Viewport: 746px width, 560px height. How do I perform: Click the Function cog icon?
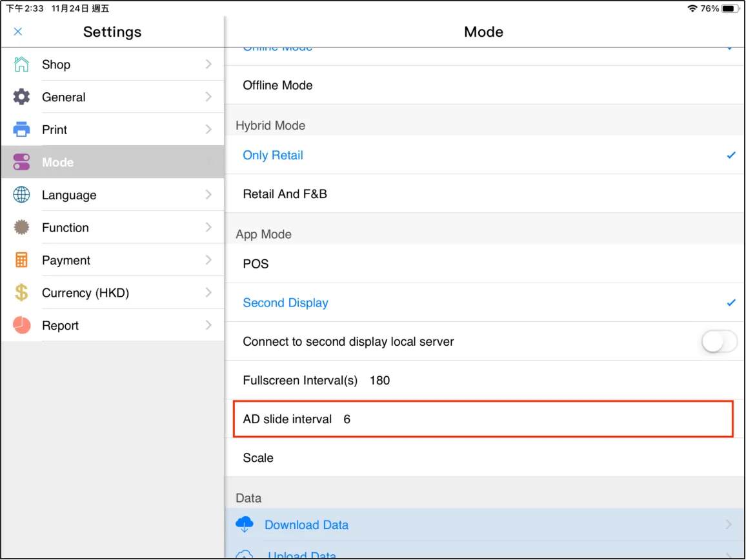click(21, 227)
